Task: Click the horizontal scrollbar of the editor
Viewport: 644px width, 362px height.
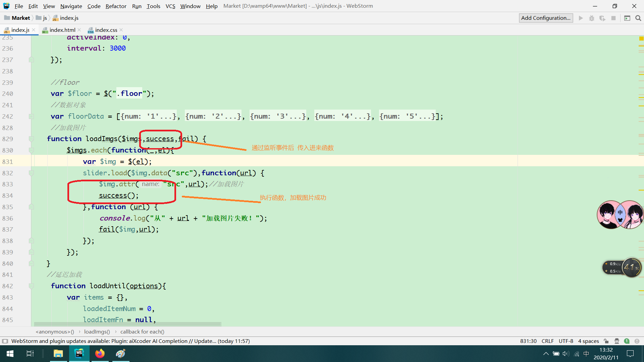Action: click(127, 324)
